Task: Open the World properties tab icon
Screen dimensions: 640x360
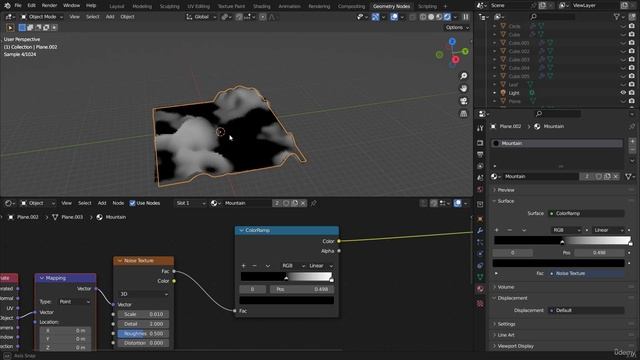Action: click(480, 190)
